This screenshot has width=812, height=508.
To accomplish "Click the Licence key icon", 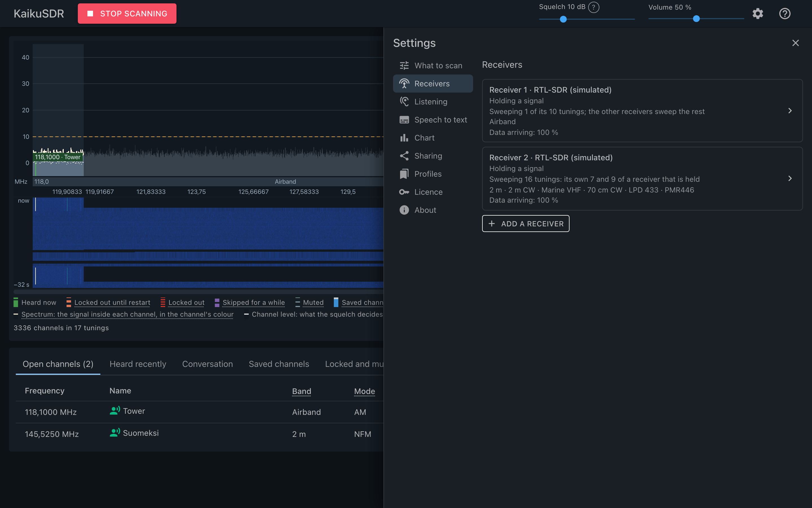I will (x=404, y=192).
